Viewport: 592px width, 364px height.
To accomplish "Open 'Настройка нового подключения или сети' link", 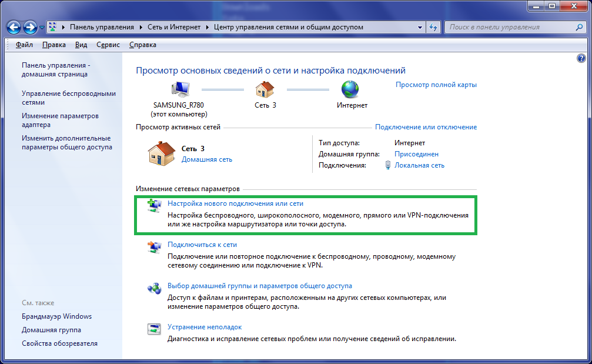I will click(x=236, y=203).
